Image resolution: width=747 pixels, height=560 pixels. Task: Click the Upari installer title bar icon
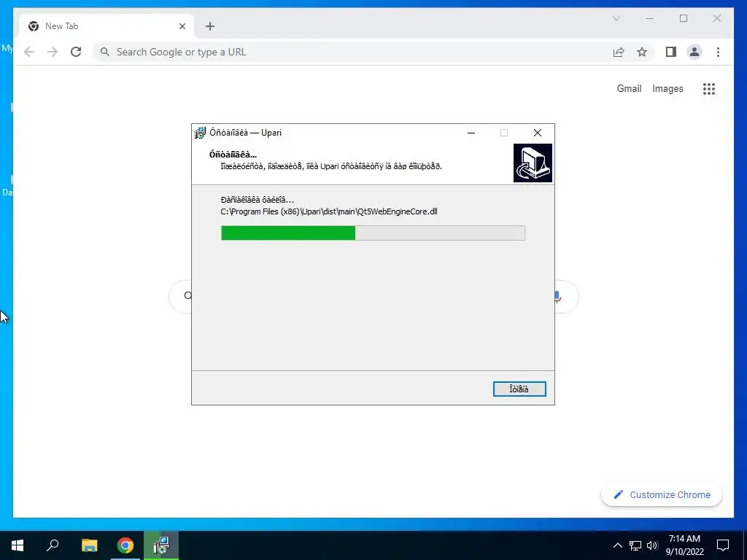(200, 133)
